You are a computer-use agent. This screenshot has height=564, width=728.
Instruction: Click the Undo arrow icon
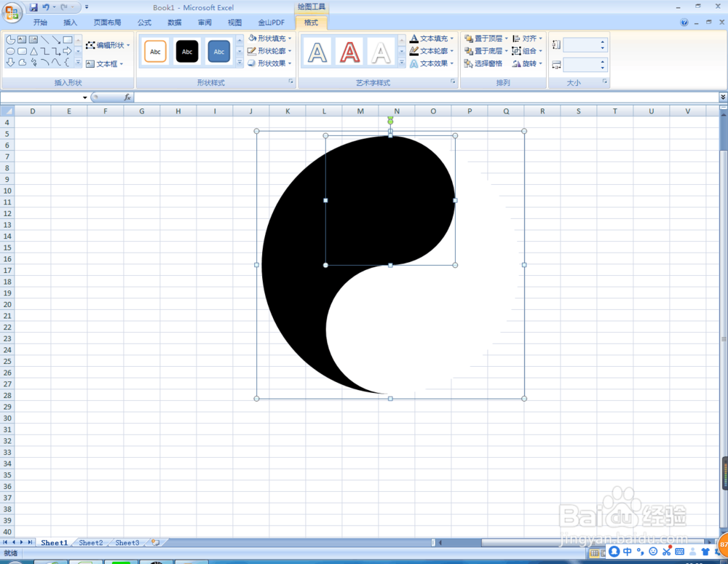point(46,7)
